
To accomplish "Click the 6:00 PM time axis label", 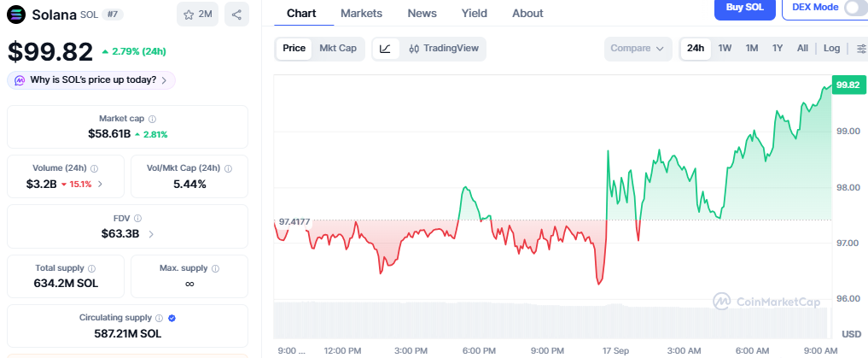I will (480, 351).
